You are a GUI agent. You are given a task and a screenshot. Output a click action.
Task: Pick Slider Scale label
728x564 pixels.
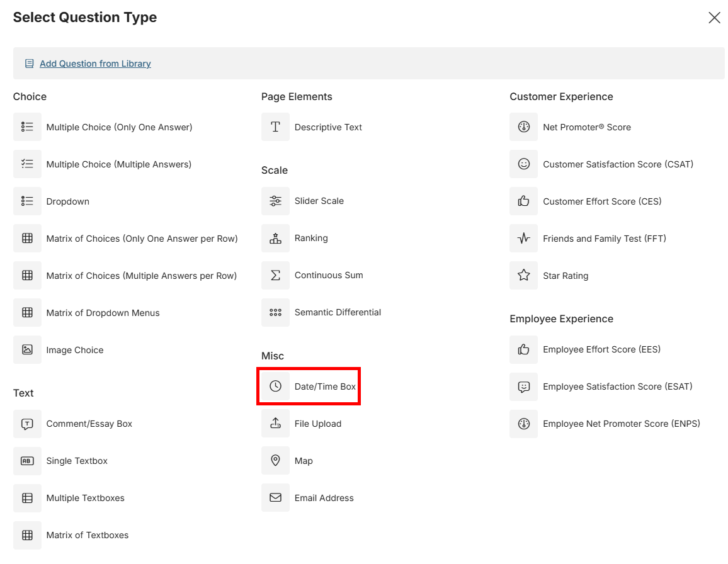(x=319, y=201)
